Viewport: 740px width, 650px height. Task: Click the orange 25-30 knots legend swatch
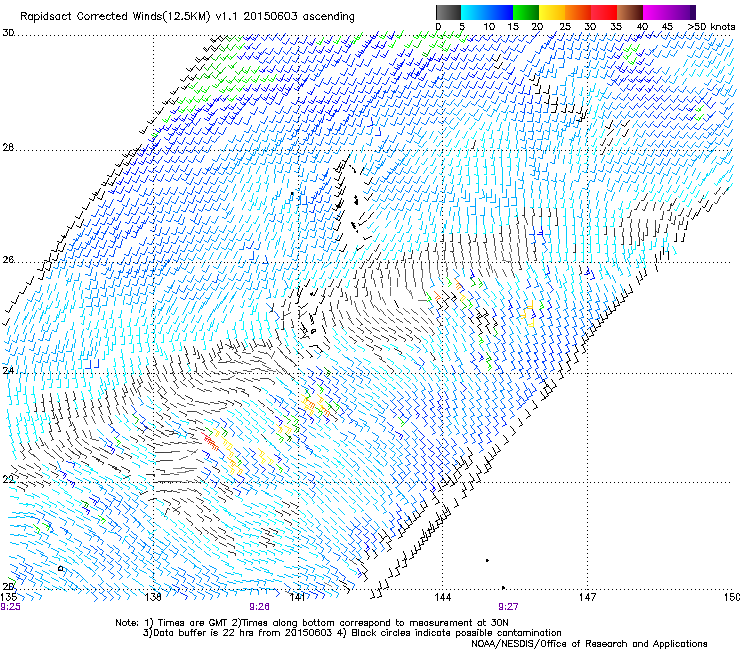coord(578,12)
